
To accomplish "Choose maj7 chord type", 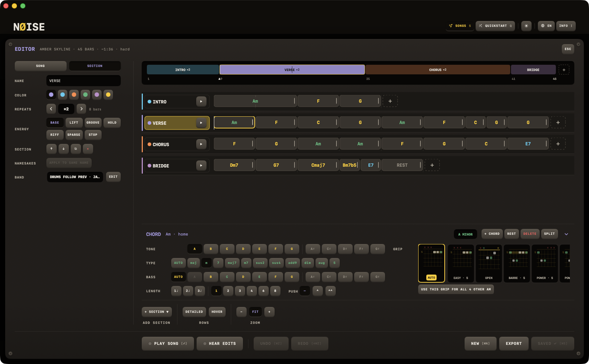I will [x=232, y=263].
